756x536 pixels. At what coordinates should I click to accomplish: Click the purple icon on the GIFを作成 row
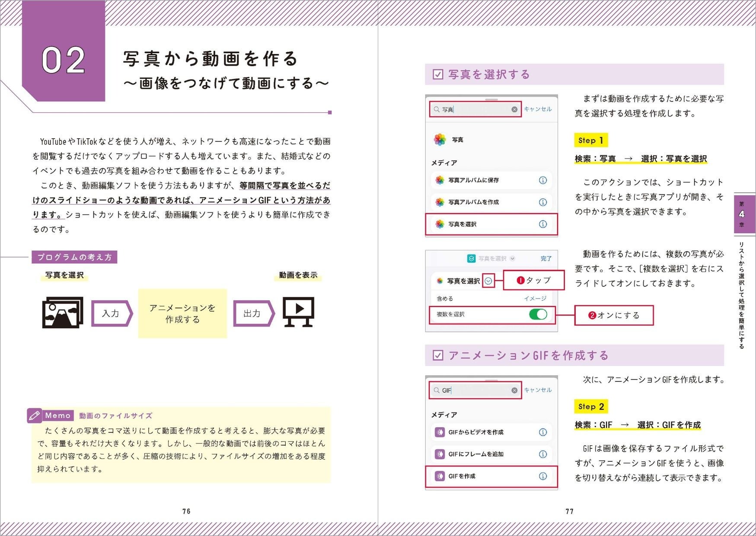click(x=440, y=476)
